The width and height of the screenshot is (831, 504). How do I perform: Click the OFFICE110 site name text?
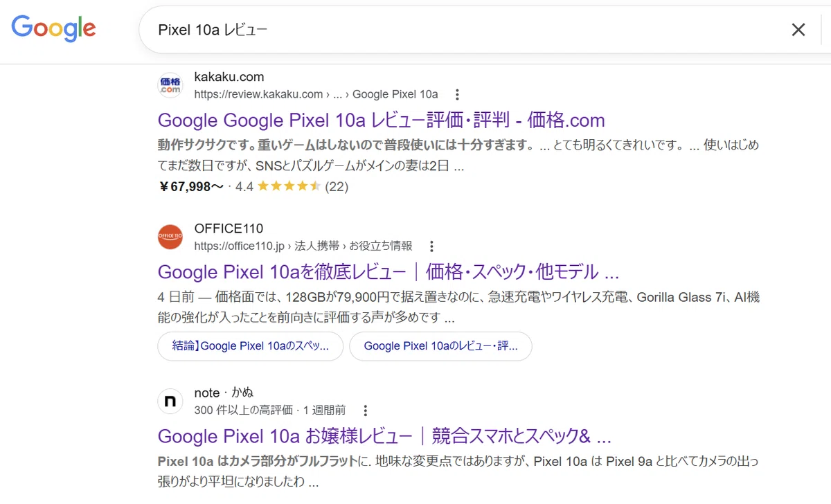(x=229, y=228)
